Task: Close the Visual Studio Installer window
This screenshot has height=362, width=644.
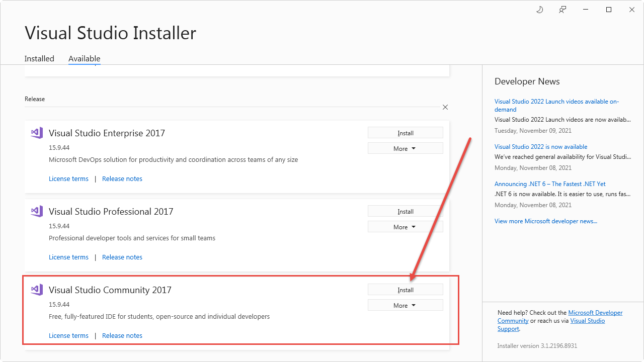Action: [x=632, y=10]
